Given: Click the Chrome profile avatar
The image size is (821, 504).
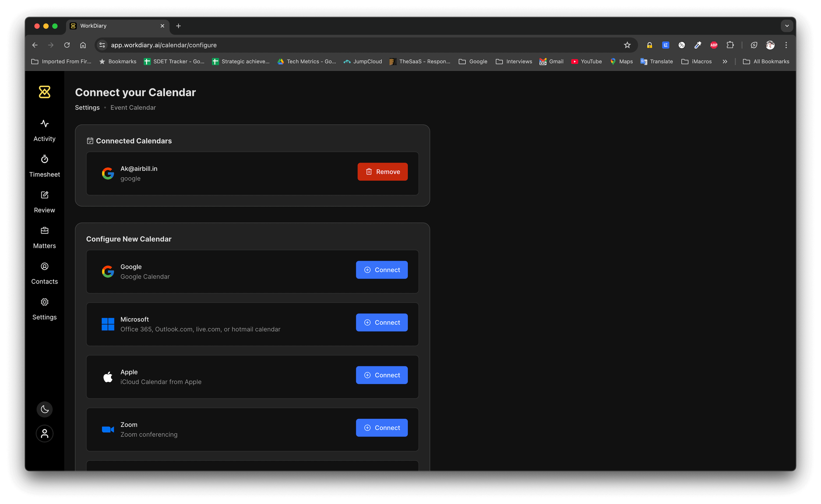Looking at the screenshot, I should (x=770, y=45).
